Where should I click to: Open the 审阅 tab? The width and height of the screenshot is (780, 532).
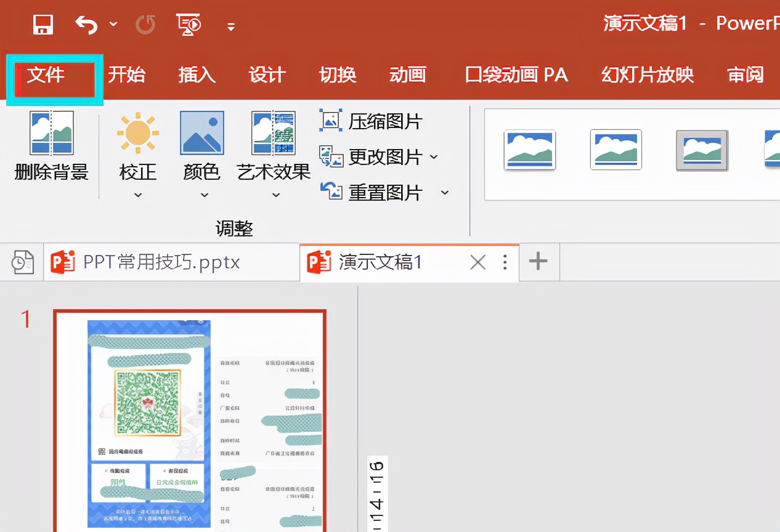click(745, 75)
